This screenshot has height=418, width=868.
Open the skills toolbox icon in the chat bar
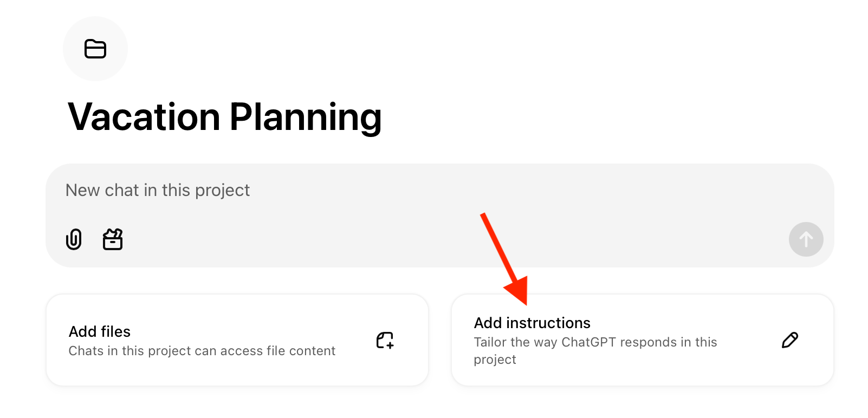112,239
